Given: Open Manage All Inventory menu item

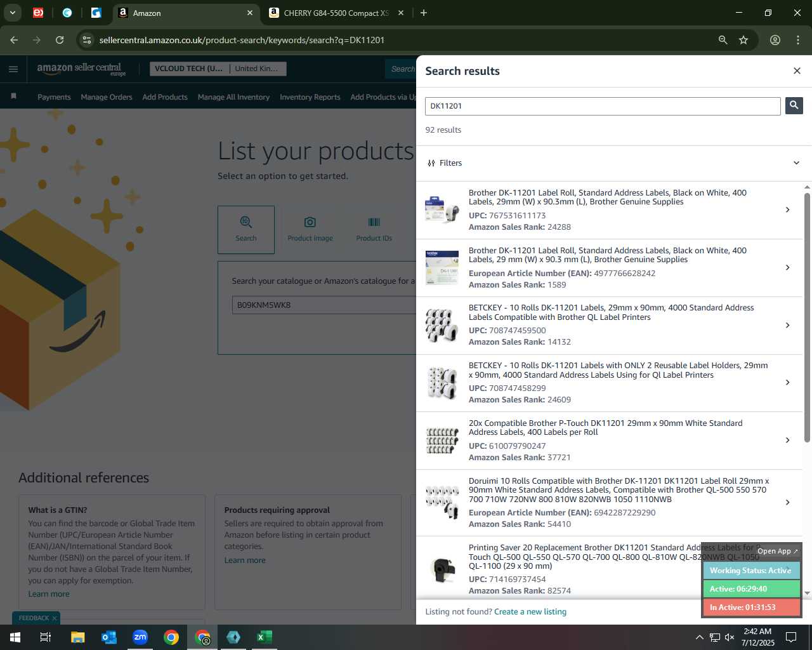Looking at the screenshot, I should pyautogui.click(x=233, y=97).
